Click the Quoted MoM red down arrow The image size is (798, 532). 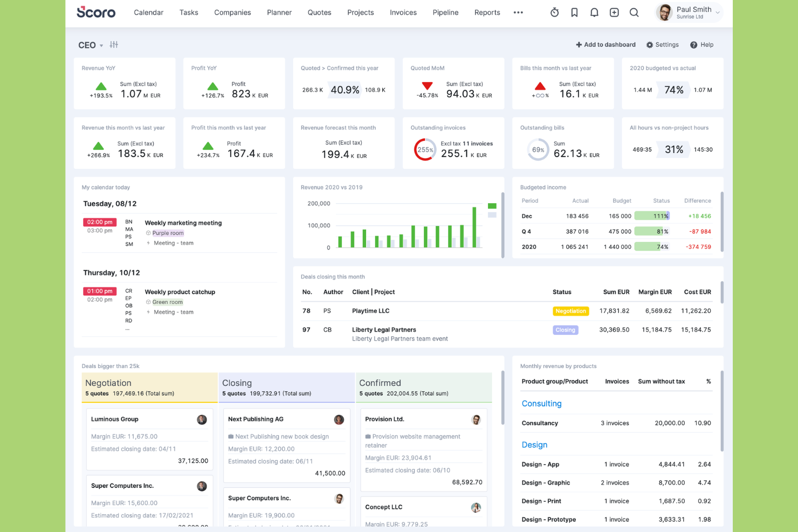(x=427, y=86)
